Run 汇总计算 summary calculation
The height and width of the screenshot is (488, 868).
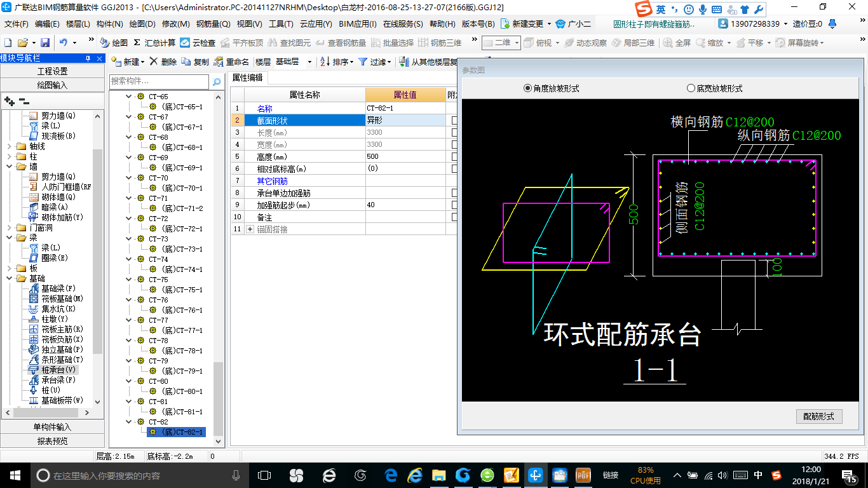[154, 43]
